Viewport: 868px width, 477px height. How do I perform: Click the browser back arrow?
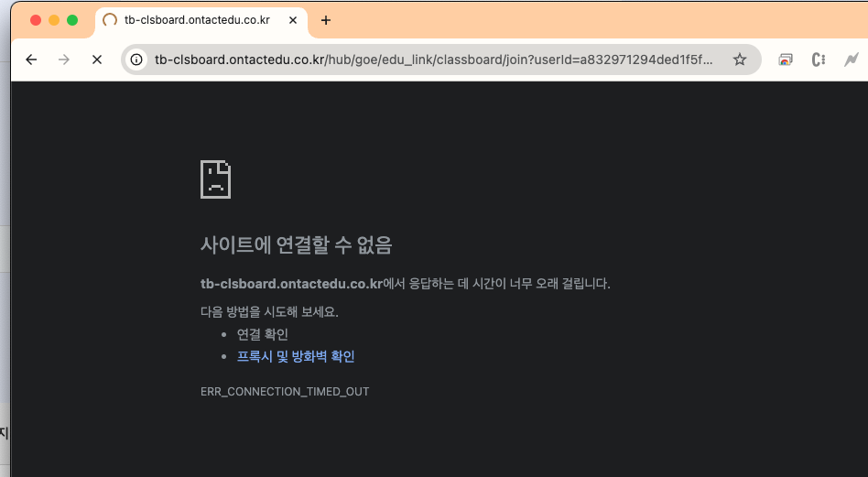[31, 60]
